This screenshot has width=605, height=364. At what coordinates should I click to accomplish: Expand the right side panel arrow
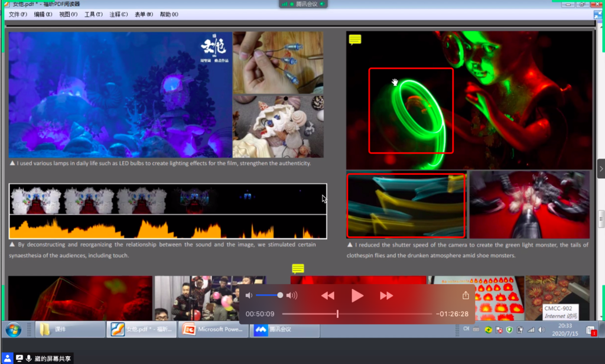click(601, 168)
